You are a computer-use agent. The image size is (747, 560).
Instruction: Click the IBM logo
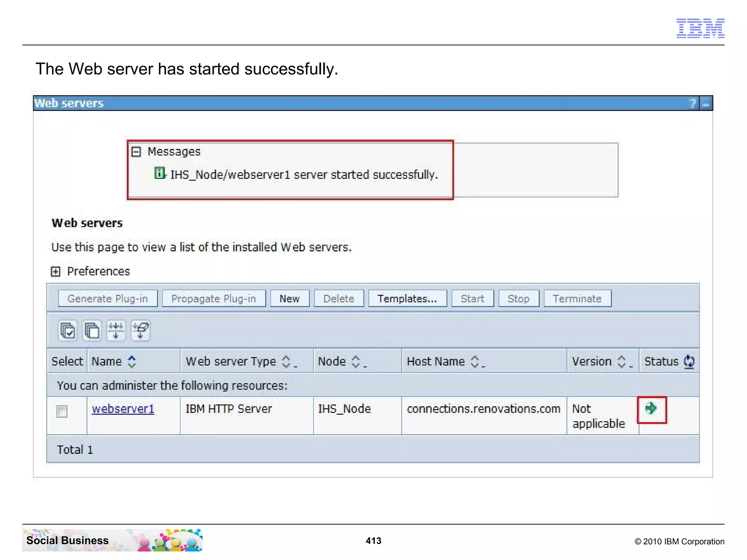point(700,28)
